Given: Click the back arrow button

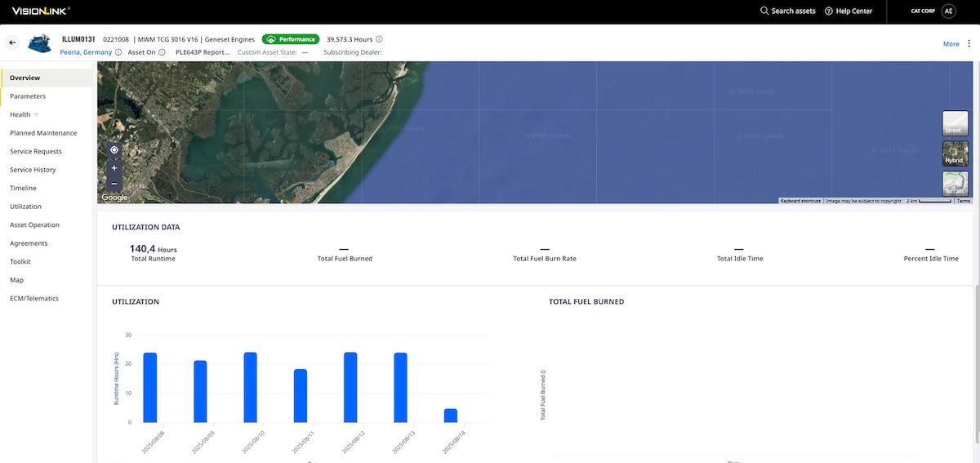Looking at the screenshot, I should [x=12, y=42].
